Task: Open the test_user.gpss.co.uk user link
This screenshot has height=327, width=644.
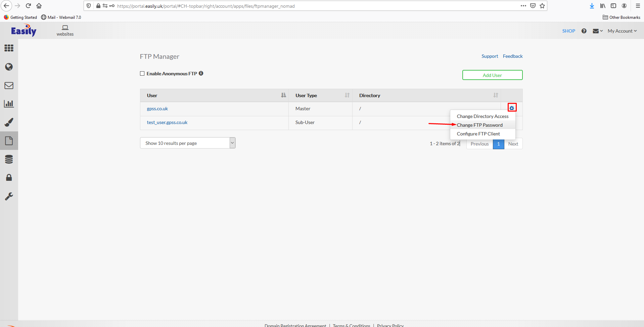Action: (x=167, y=122)
